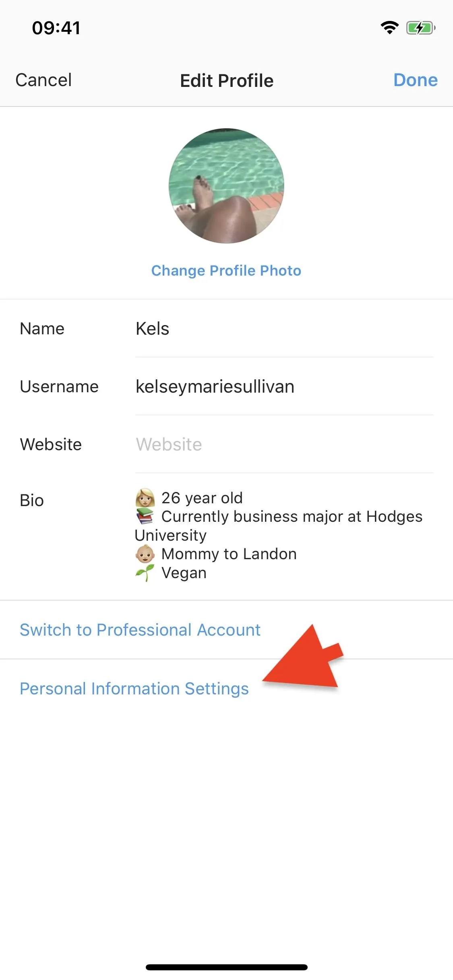Tap the 09:41 clock in status bar
The width and height of the screenshot is (453, 980).
pos(56,28)
